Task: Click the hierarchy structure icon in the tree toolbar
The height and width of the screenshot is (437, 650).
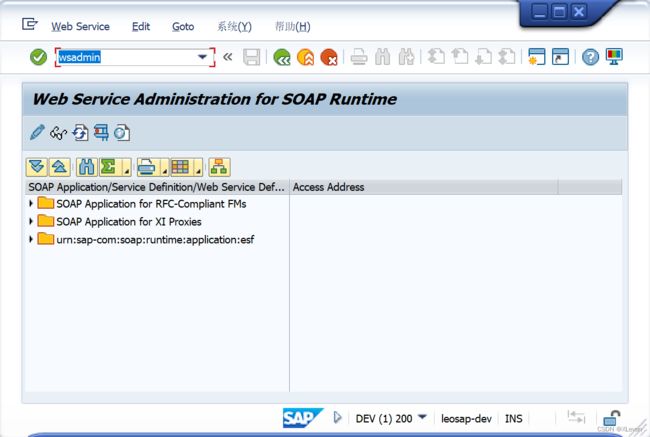Action: [219, 167]
